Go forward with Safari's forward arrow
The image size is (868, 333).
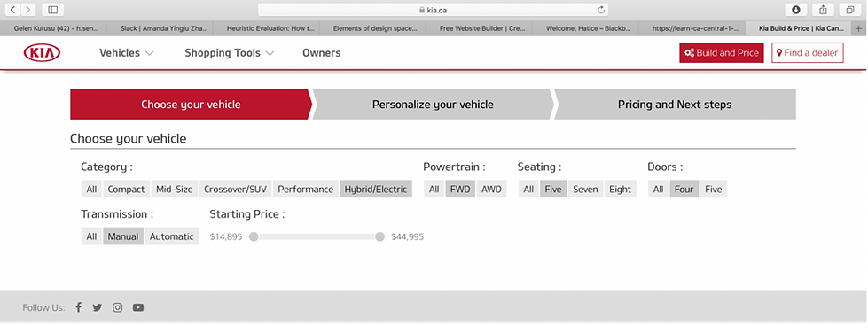tap(28, 10)
